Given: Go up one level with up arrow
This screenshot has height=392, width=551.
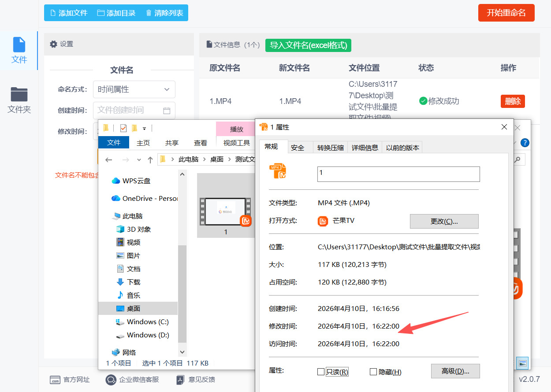Looking at the screenshot, I should (x=150, y=159).
